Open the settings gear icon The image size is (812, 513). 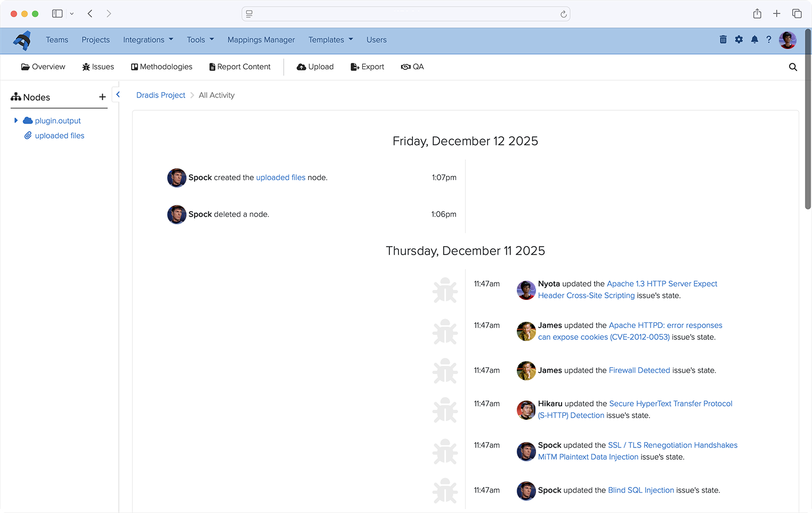click(x=739, y=39)
